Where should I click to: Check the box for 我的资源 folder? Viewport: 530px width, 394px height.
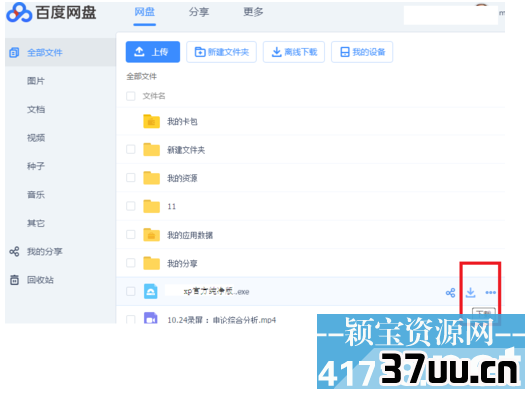point(131,178)
